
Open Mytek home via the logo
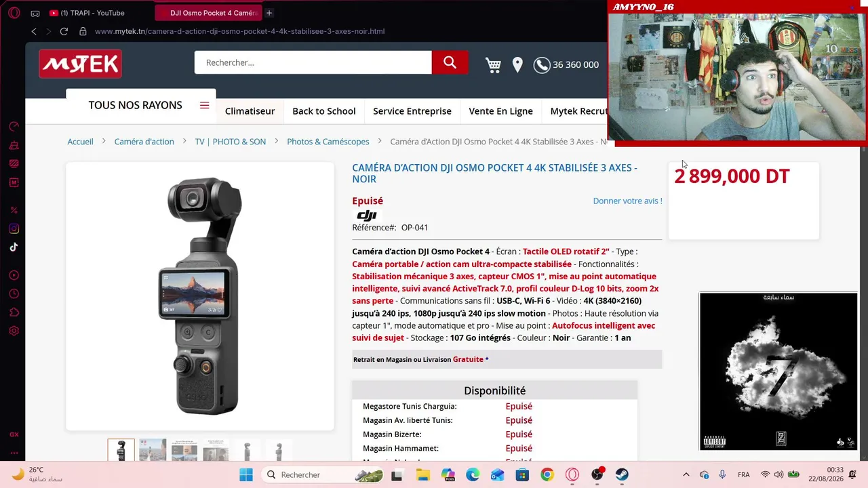click(80, 64)
